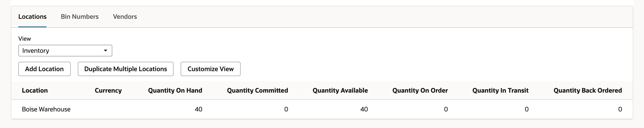644x128 pixels.
Task: Switch to the Vendors tab
Action: click(x=125, y=17)
